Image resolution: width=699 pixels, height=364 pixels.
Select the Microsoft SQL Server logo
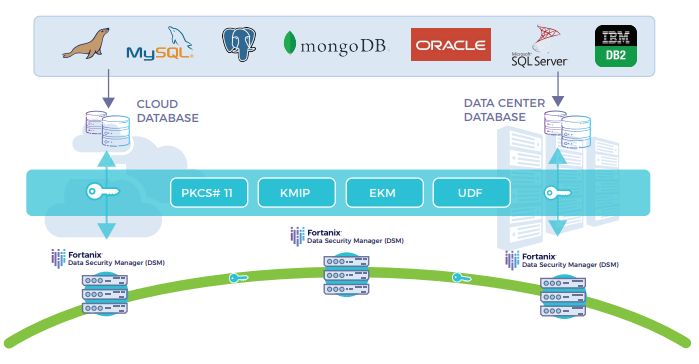[x=539, y=46]
